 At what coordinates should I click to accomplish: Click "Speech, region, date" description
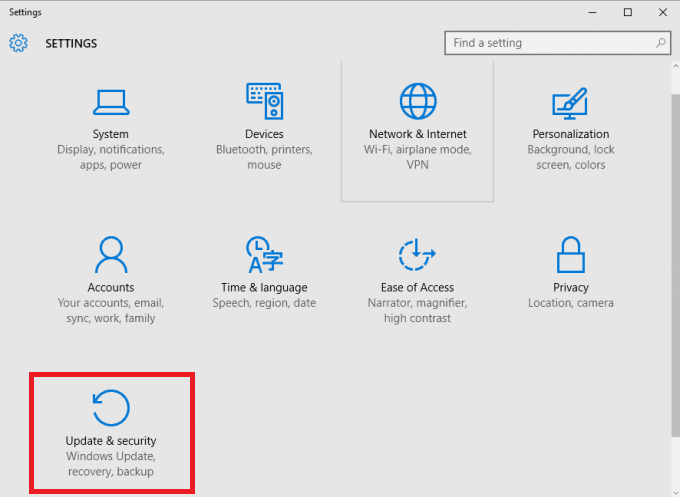264,303
